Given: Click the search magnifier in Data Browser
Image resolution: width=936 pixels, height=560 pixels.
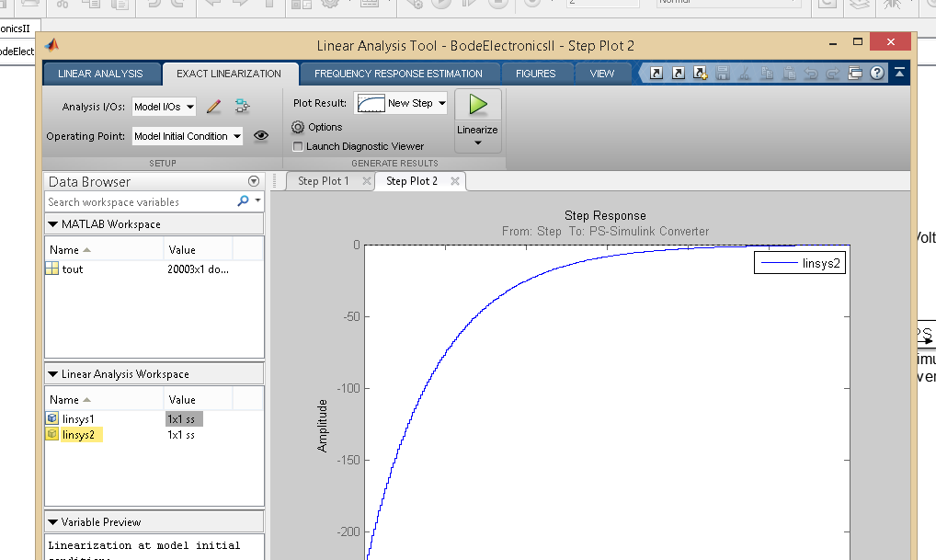Looking at the screenshot, I should [244, 201].
